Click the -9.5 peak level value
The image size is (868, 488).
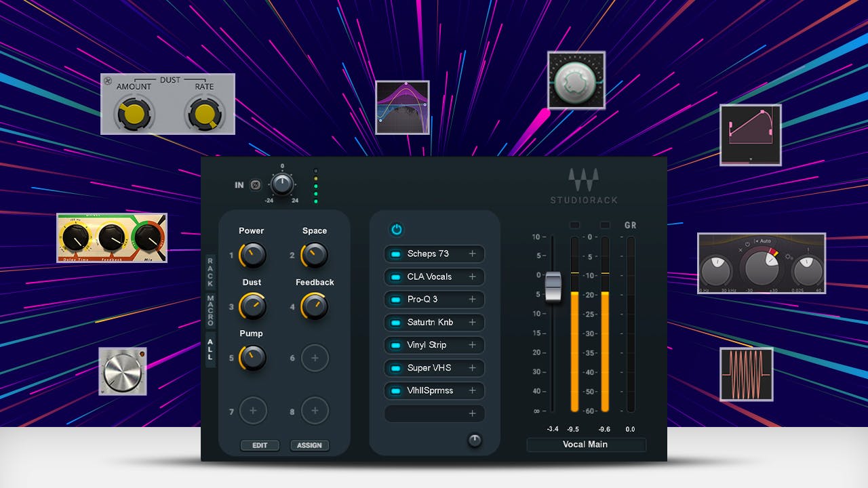coord(574,429)
